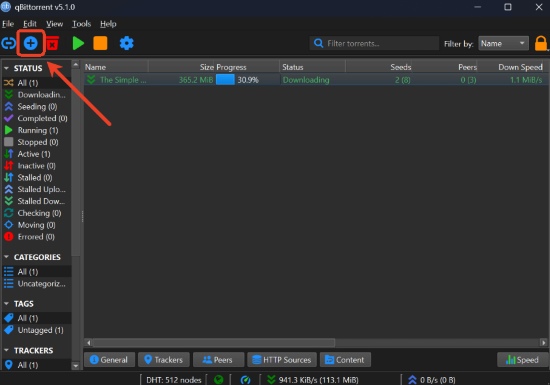Switch to the Trackers tab
This screenshot has height=385, width=550.
[x=164, y=360]
